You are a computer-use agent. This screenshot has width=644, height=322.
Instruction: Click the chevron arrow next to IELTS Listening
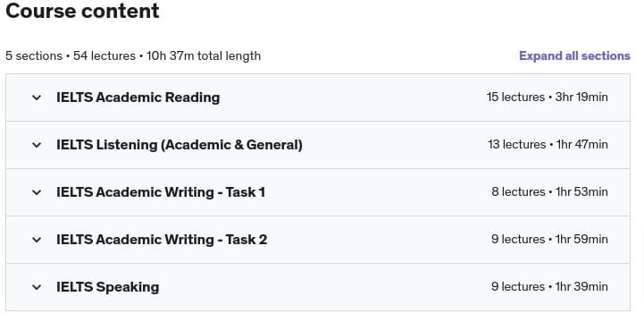(x=37, y=145)
